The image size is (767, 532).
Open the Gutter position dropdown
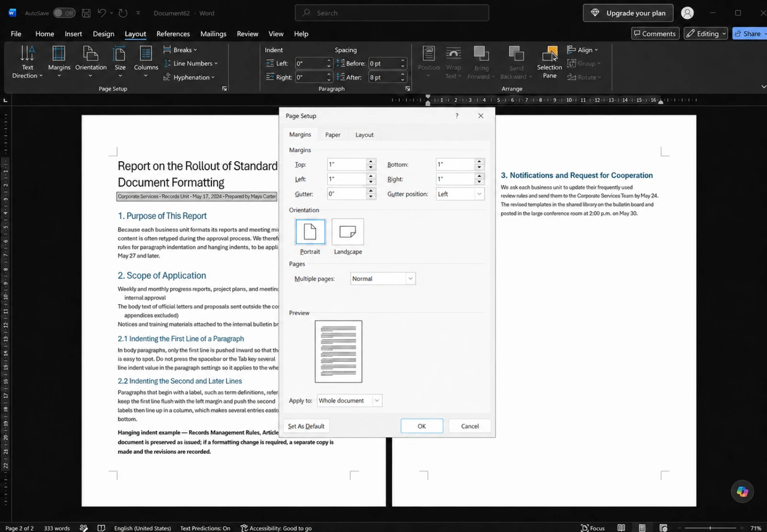click(460, 194)
